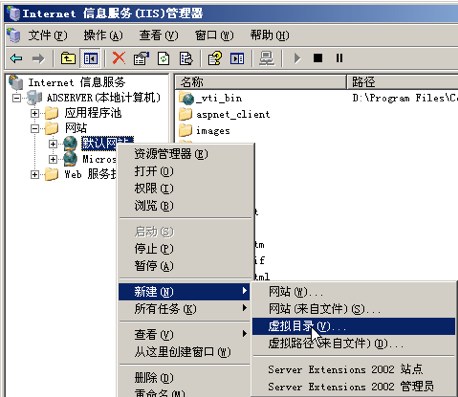Viewport: 458px width, 397px height.
Task: Open the 所有任务(K) submenu
Action: [185, 309]
